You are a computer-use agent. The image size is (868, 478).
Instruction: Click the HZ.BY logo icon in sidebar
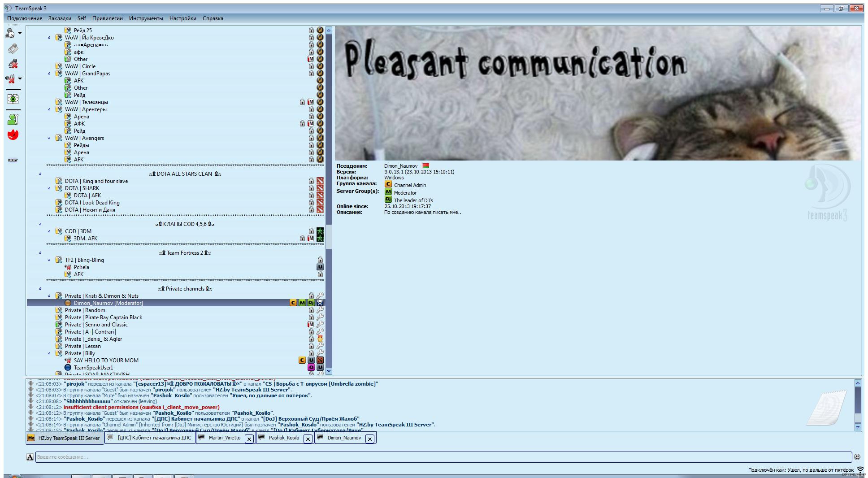[x=13, y=160]
